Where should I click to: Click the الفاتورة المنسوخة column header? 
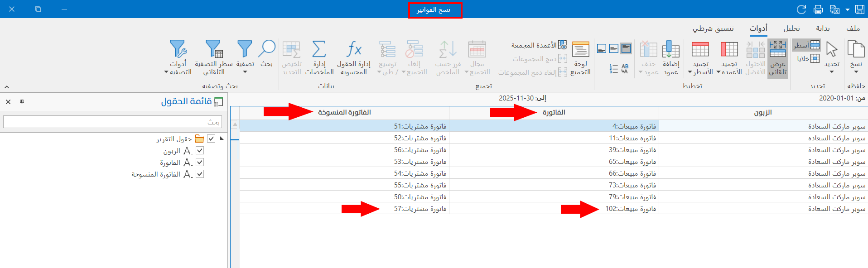click(344, 112)
